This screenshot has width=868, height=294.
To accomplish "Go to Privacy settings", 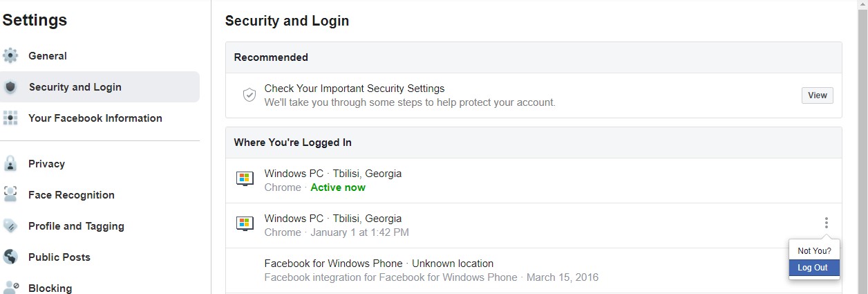I will click(x=46, y=164).
